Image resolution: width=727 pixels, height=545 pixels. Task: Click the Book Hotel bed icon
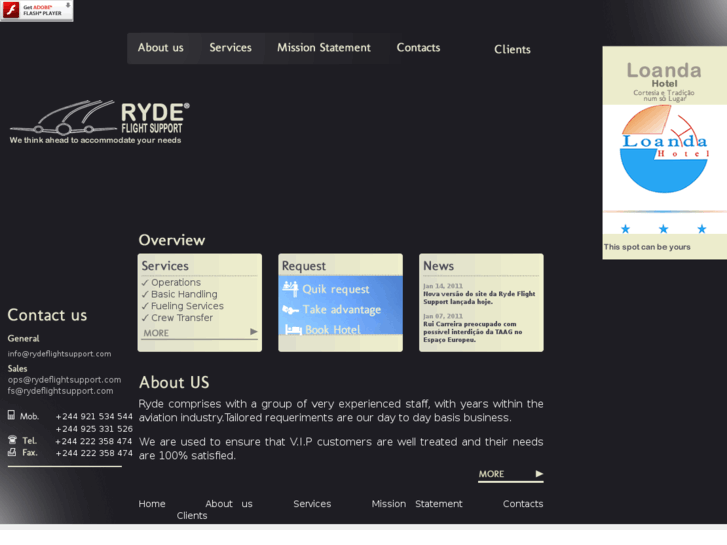click(x=293, y=329)
